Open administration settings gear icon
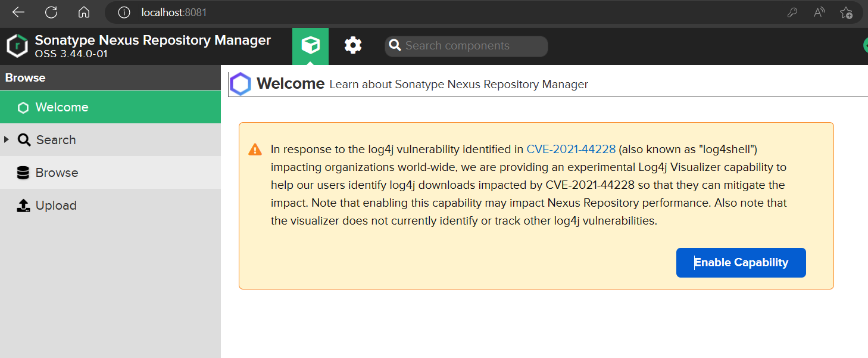Viewport: 868px width, 358px height. coord(353,45)
